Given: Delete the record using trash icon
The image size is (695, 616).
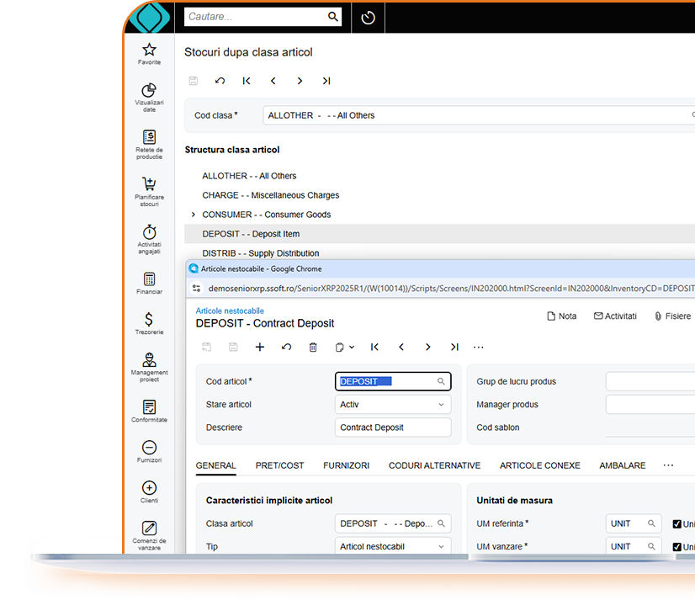Looking at the screenshot, I should click(313, 347).
